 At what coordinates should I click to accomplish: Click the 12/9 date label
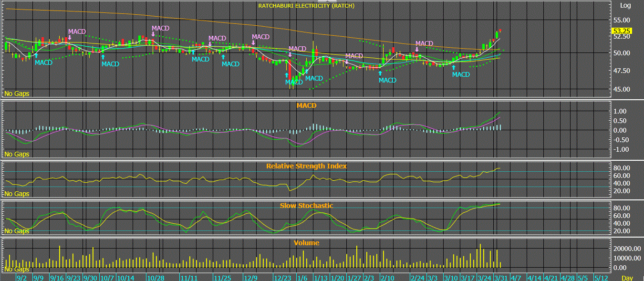[250, 278]
